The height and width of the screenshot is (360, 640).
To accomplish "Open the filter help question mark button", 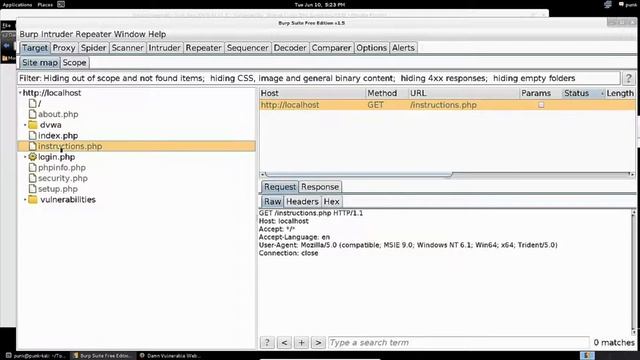I will click(629, 78).
